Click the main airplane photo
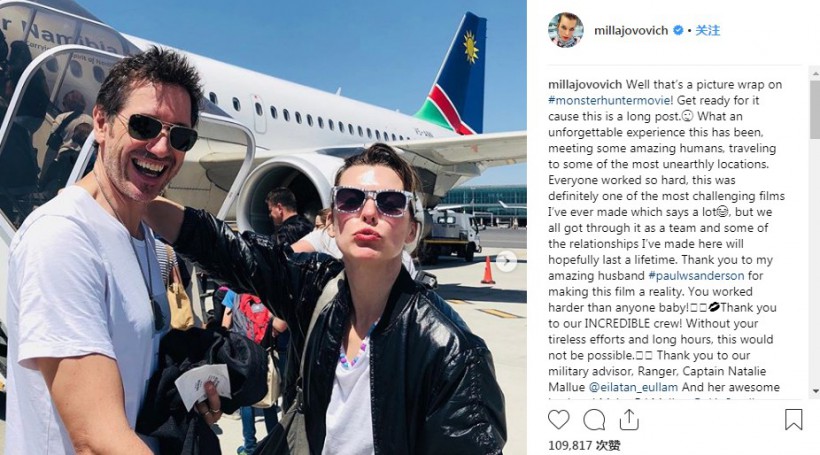Image resolution: width=820 pixels, height=455 pixels. point(263,228)
